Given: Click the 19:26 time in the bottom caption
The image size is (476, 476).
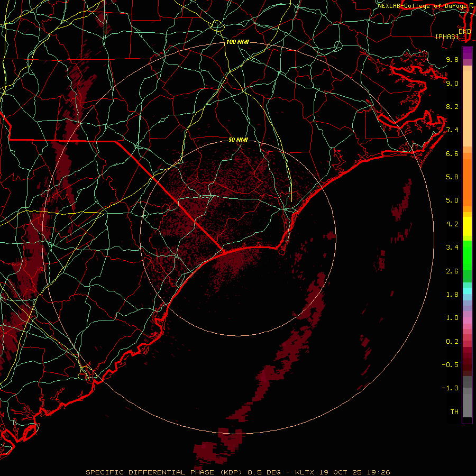Looking at the screenshot, I should coord(379,472).
